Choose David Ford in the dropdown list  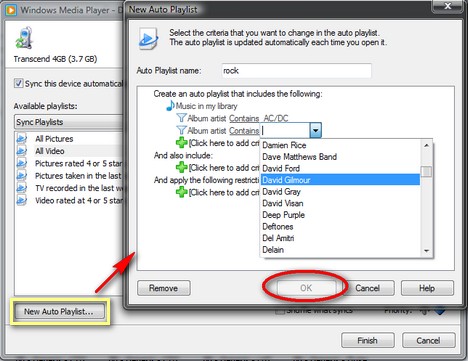340,168
